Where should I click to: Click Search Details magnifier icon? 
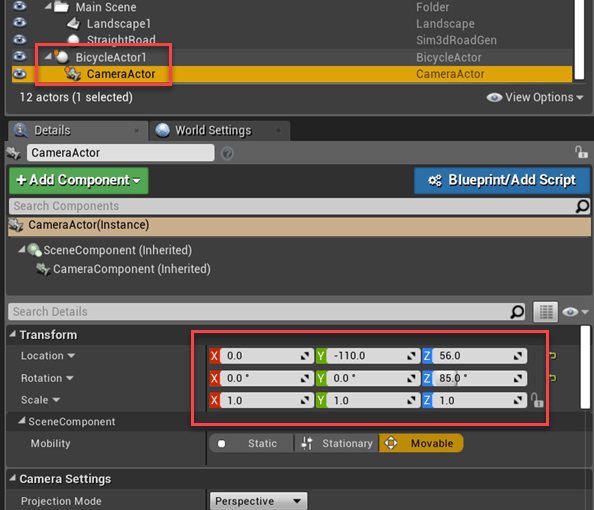click(x=517, y=312)
